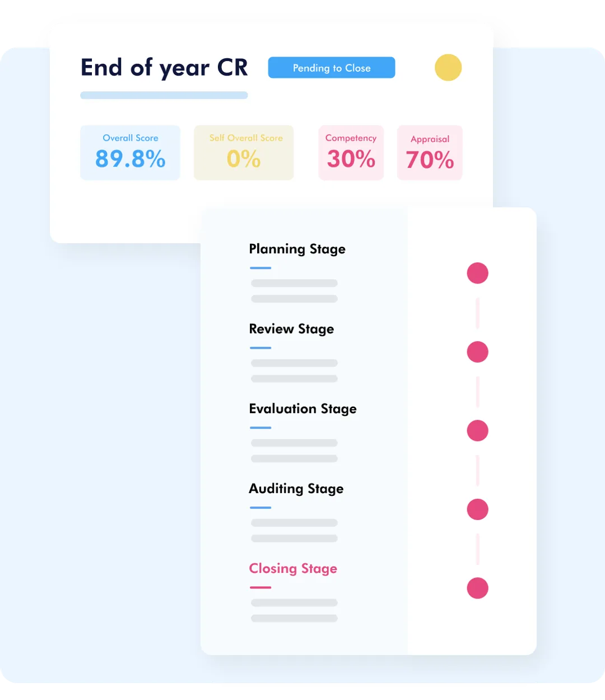Click the Auditing Stage heading

click(x=296, y=489)
